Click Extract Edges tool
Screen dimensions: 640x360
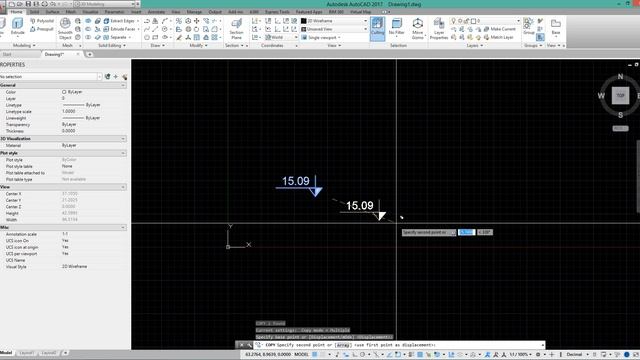(119, 21)
